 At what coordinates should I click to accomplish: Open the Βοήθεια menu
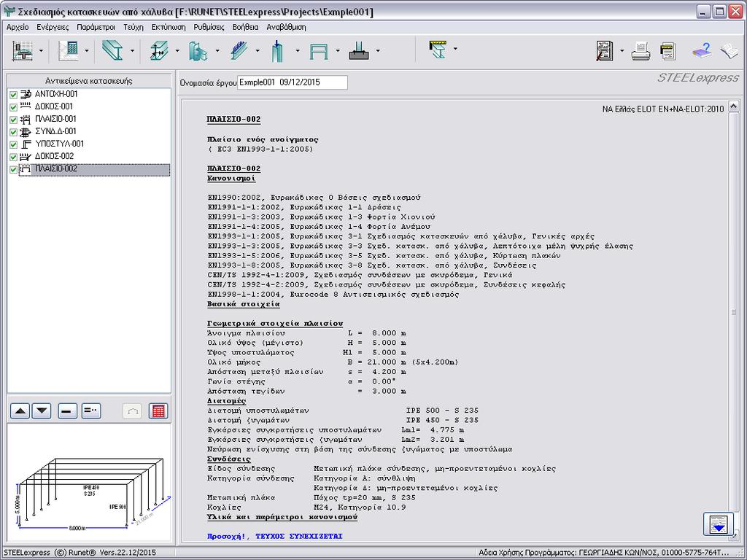pos(245,27)
